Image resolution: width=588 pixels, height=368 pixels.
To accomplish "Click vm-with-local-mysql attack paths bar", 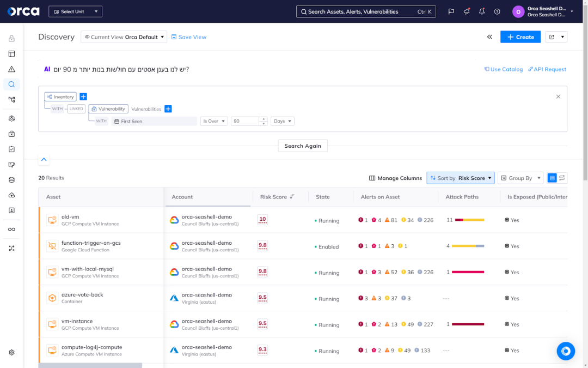I will coord(468,272).
